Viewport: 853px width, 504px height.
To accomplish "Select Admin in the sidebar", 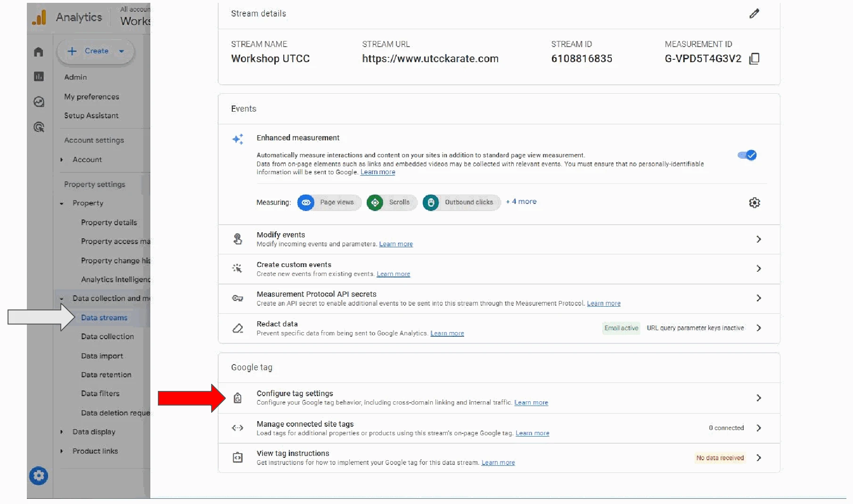I will point(75,77).
